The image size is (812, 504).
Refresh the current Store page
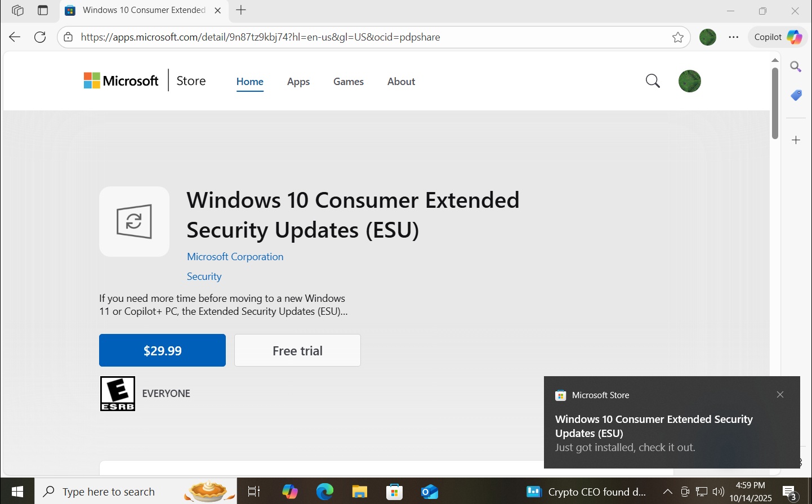(x=39, y=37)
